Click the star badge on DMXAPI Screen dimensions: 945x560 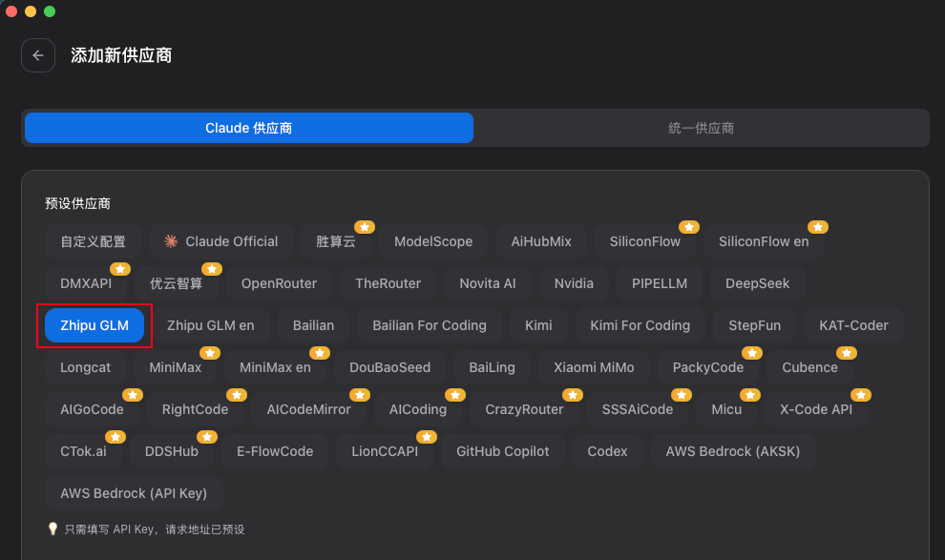120,269
